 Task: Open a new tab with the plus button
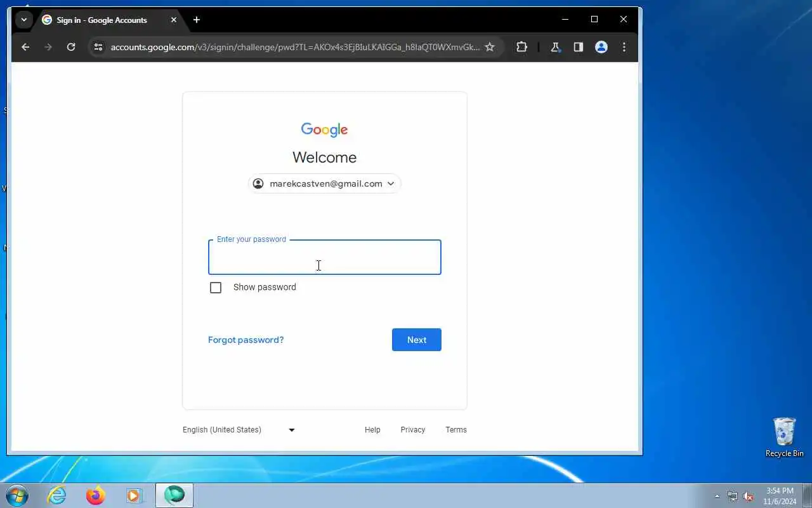point(197,20)
